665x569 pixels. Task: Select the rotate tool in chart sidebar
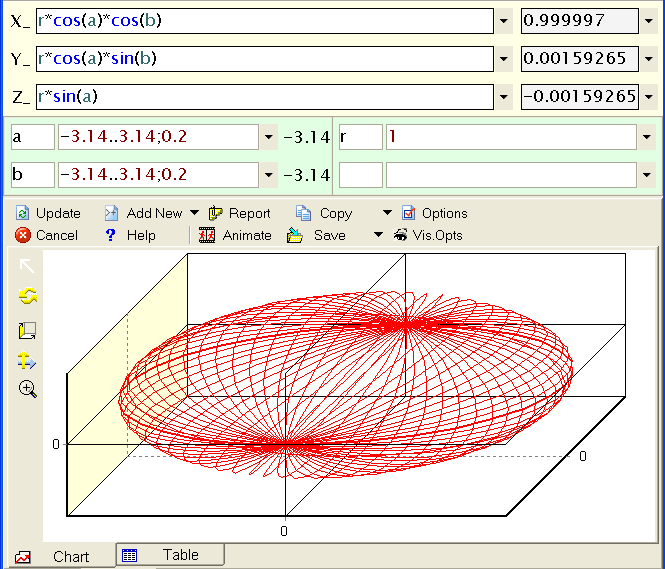click(x=28, y=297)
